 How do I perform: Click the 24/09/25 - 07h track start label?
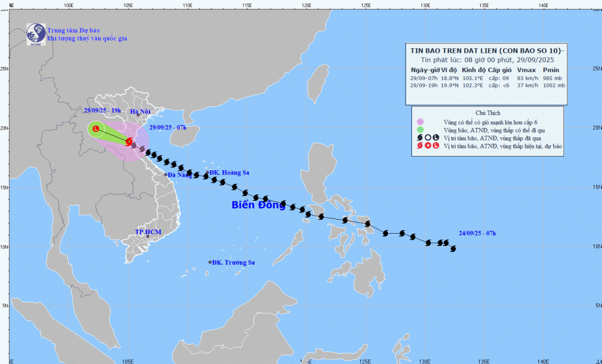tap(477, 234)
